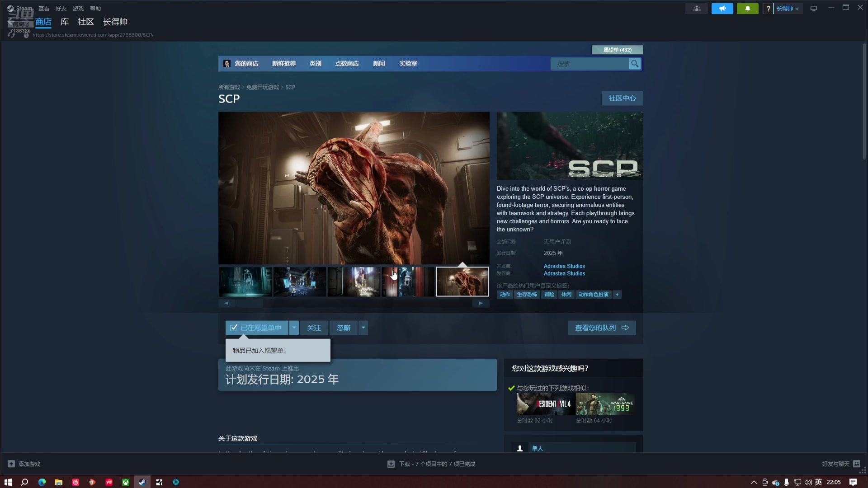Open the Xbox app from the taskbar
868x488 pixels.
point(125,482)
